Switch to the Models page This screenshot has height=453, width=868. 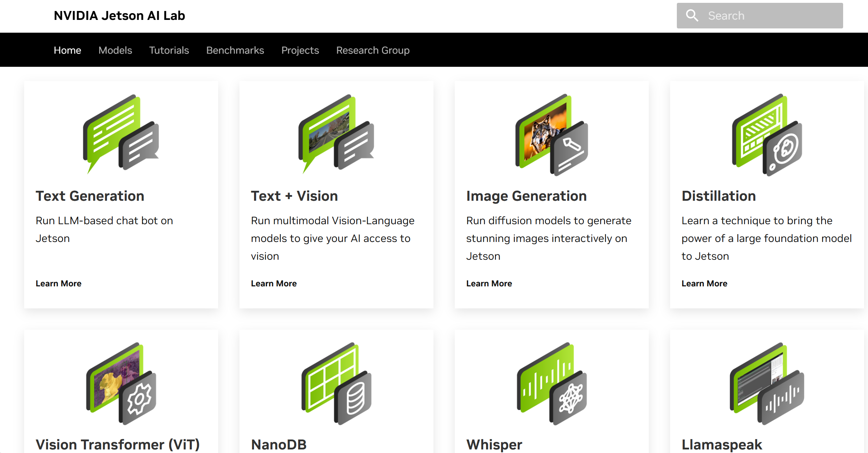point(115,50)
